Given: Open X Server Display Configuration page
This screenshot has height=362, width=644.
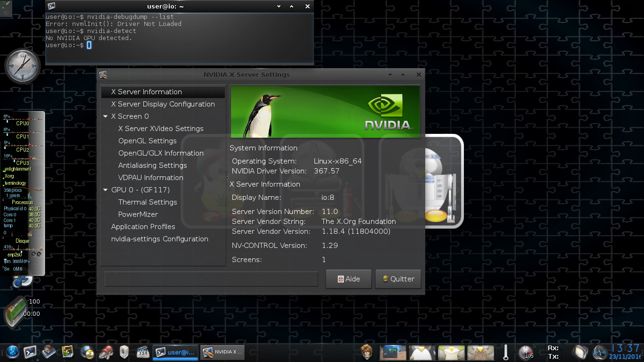Looking at the screenshot, I should click(x=163, y=104).
